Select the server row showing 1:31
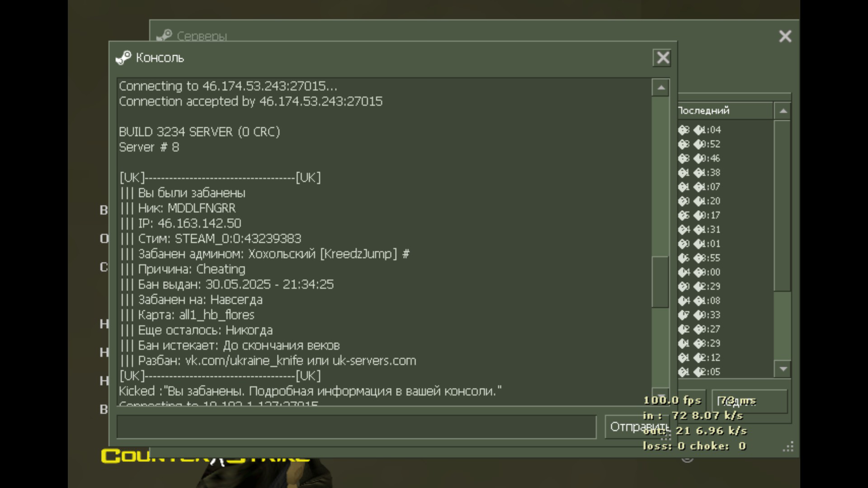 pos(725,230)
